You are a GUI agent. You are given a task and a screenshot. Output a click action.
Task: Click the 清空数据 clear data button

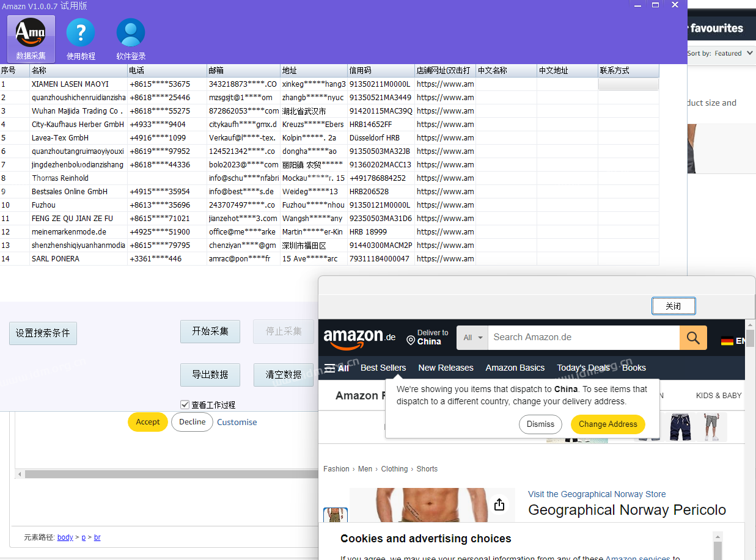[284, 374]
